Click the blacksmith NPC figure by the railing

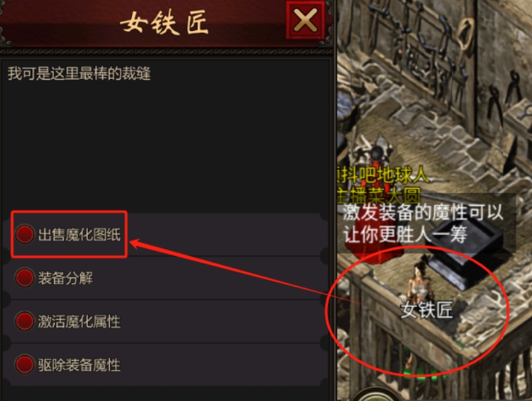pyautogui.click(x=420, y=283)
